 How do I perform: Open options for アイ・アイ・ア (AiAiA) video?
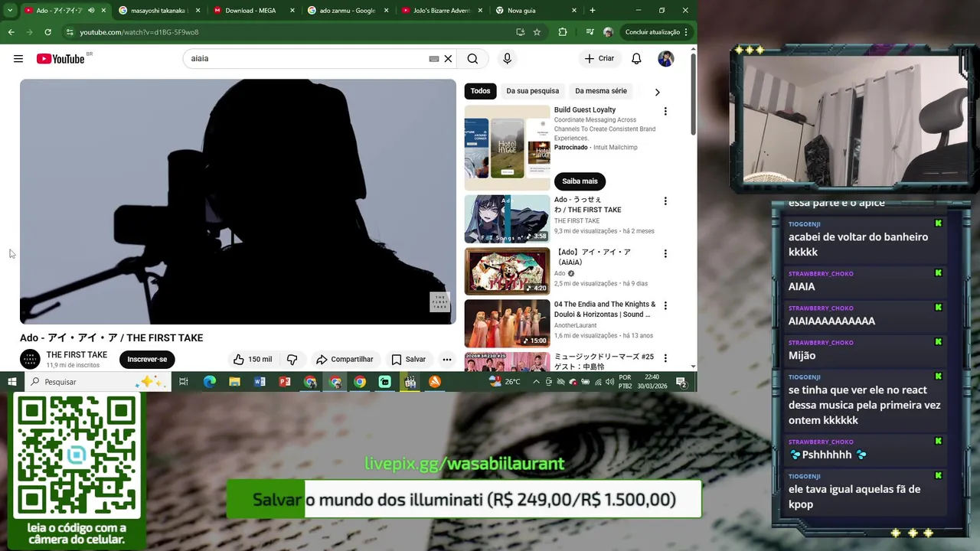[x=665, y=253]
